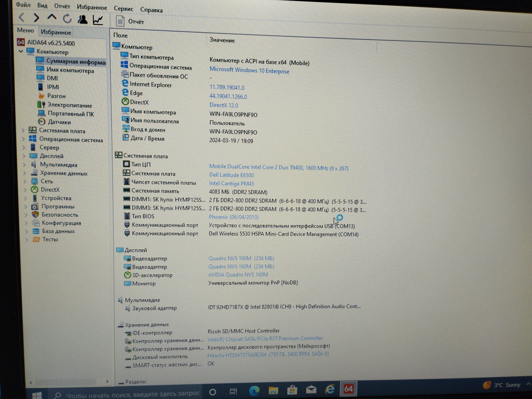
Task: Open the Вид menu
Action: [42, 5]
